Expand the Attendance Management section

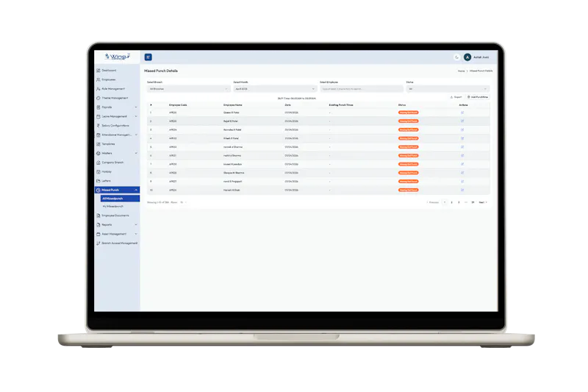point(118,135)
